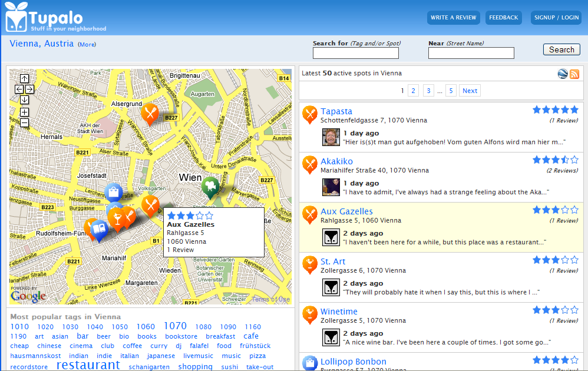Expand location options via More link
Viewport: 588px width, 371px height.
coord(87,45)
